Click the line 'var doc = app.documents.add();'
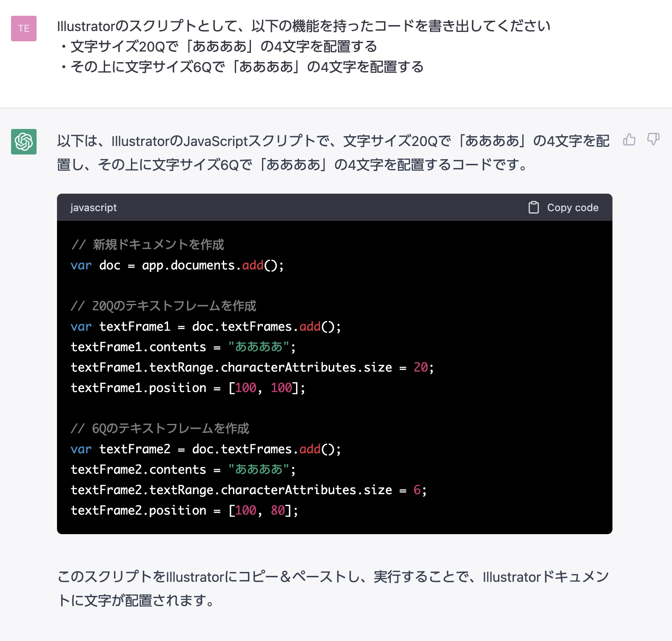Image resolution: width=672 pixels, height=641 pixels. click(177, 265)
